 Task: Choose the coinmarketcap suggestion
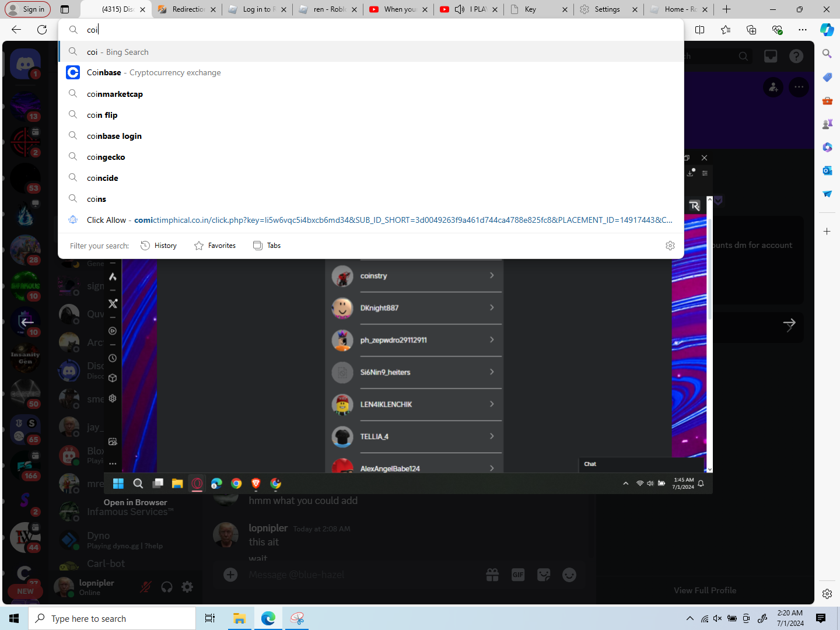point(371,94)
